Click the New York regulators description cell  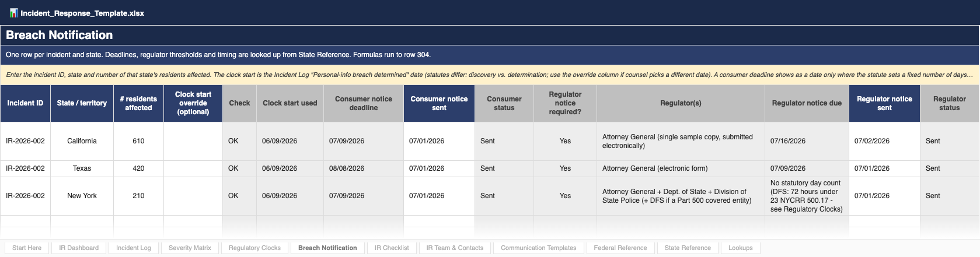(681, 196)
